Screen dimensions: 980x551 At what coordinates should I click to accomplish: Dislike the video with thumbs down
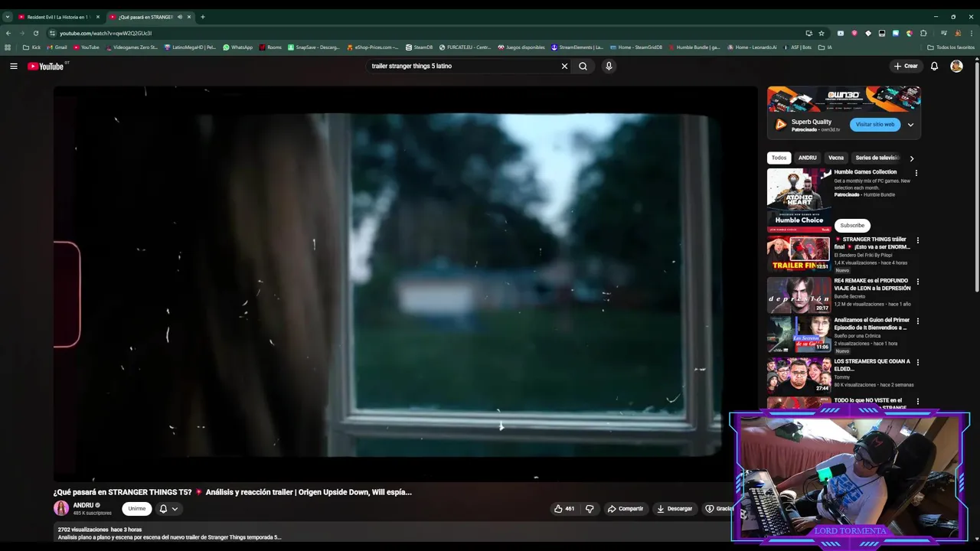point(590,509)
